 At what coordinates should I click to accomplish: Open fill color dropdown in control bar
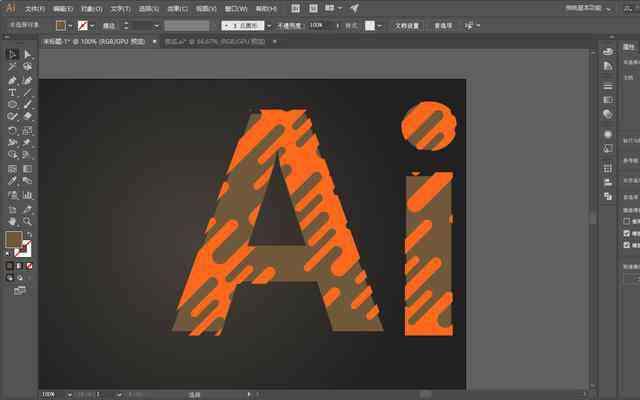pos(70,26)
